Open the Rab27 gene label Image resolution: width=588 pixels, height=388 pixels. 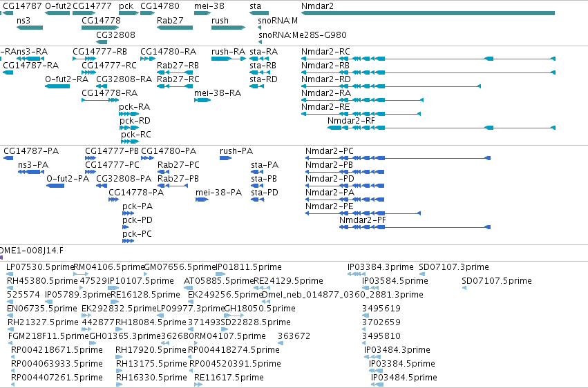click(x=170, y=20)
